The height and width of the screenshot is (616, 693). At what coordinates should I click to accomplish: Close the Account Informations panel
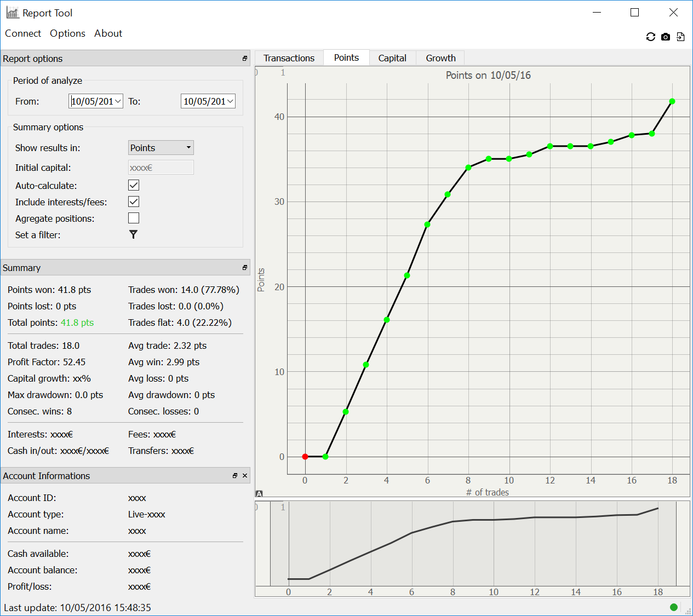tap(245, 476)
